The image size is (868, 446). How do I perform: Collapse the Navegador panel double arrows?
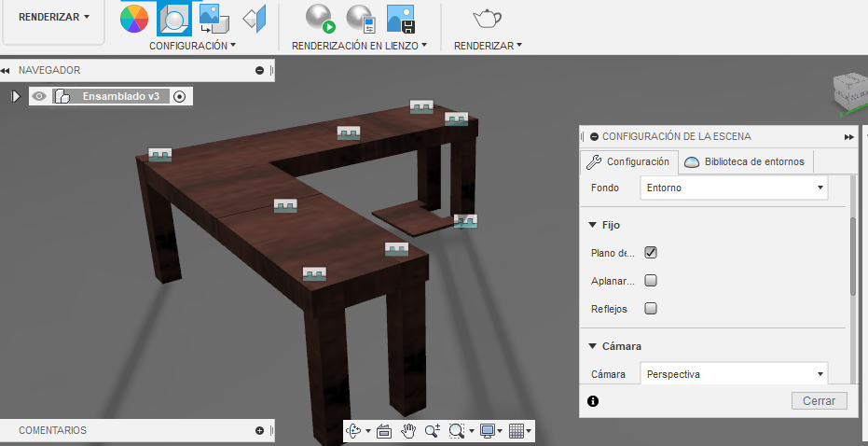click(x=6, y=70)
